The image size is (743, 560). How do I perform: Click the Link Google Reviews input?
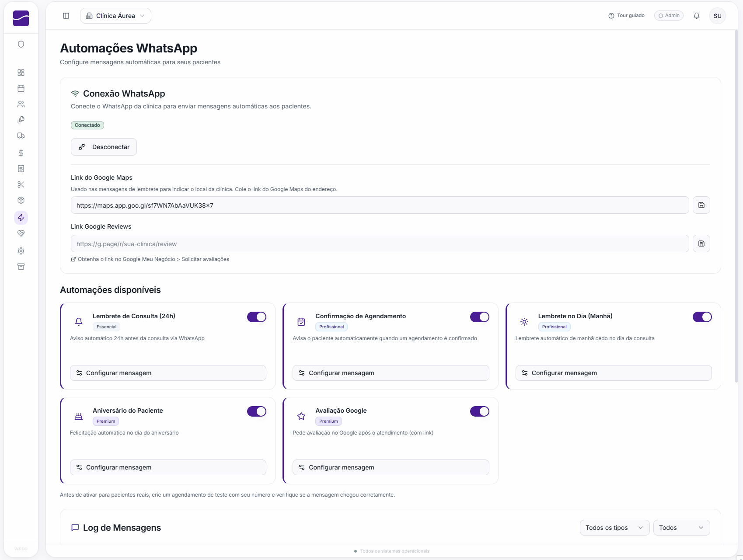[380, 243]
